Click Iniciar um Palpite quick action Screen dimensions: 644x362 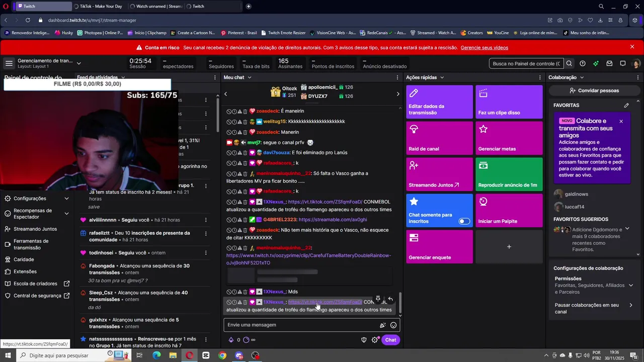coord(509,211)
